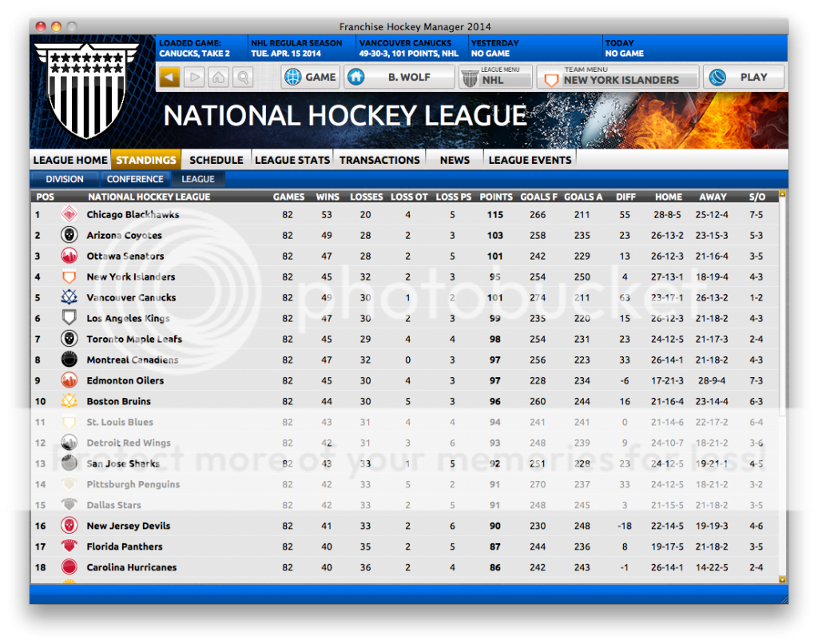
Task: Select the Ottawa Senators logo icon
Action: 69,256
